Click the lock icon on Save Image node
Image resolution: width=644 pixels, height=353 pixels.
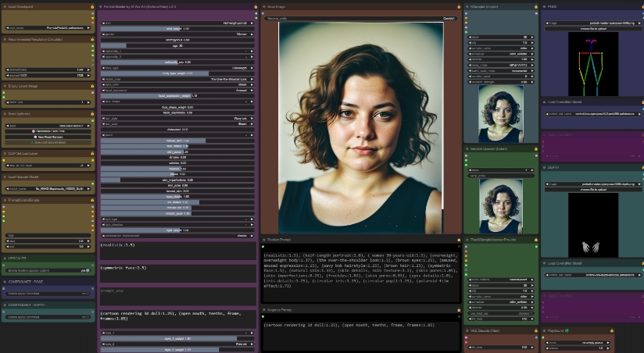pyautogui.click(x=457, y=6)
